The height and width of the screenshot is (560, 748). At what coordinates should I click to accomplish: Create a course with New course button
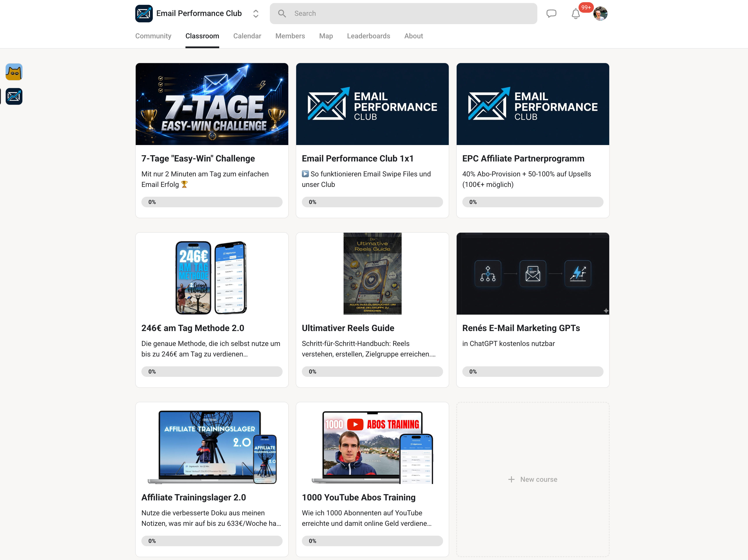click(533, 479)
